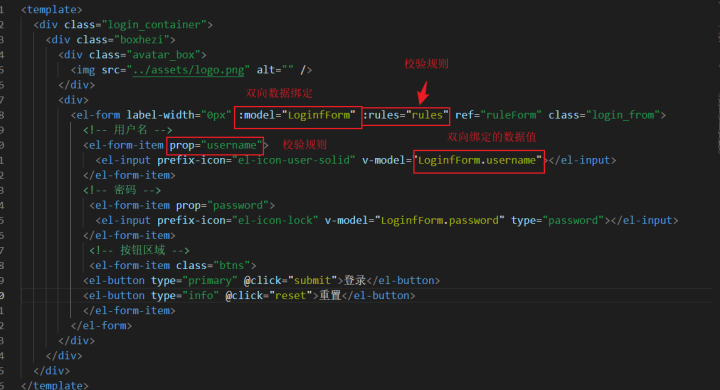Select the ref="ruleForm" attribute
The image size is (720, 390).
pyautogui.click(x=498, y=115)
